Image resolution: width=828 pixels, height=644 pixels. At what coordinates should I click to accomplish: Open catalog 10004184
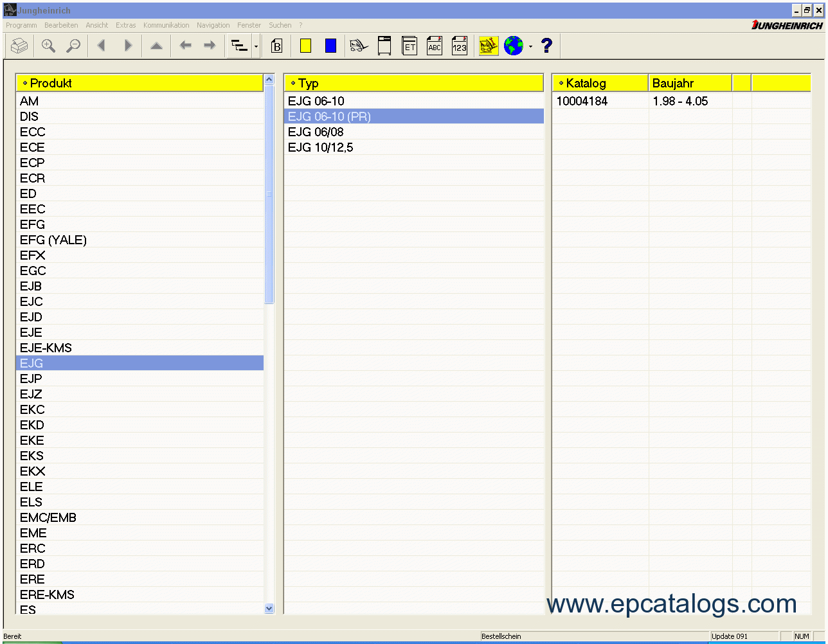point(582,101)
